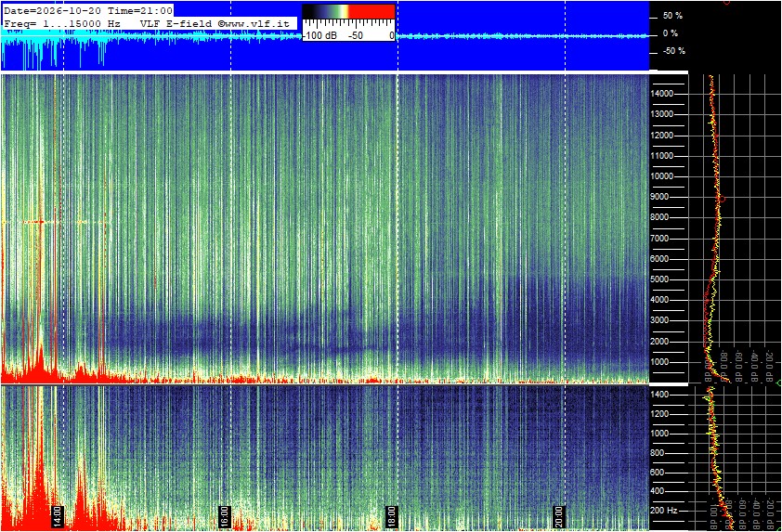Click the 0 % amplitude axis label
The height and width of the screenshot is (532, 782).
pyautogui.click(x=670, y=33)
